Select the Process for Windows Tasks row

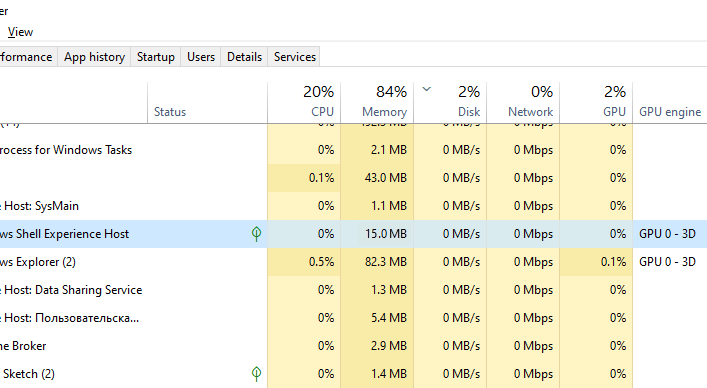tap(354, 150)
